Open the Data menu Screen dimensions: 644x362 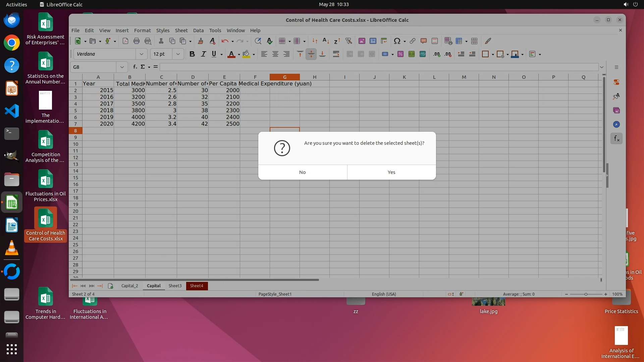pyautogui.click(x=198, y=30)
